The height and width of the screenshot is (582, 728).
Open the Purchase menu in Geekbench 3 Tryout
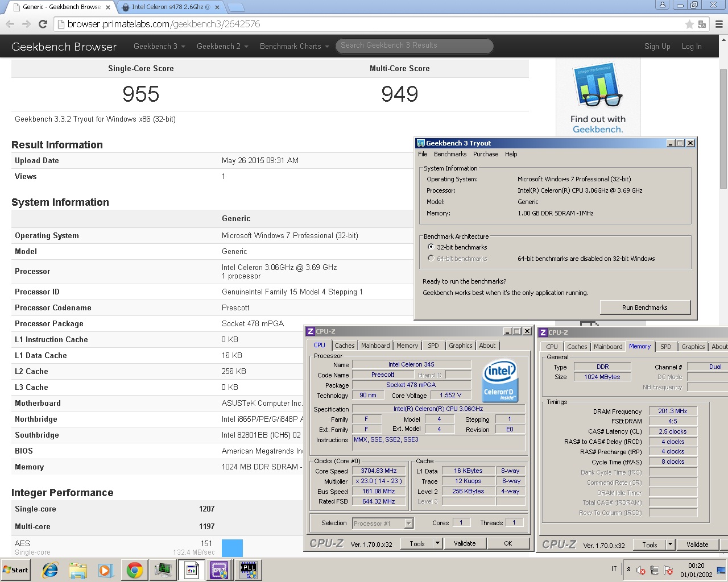[x=486, y=154]
